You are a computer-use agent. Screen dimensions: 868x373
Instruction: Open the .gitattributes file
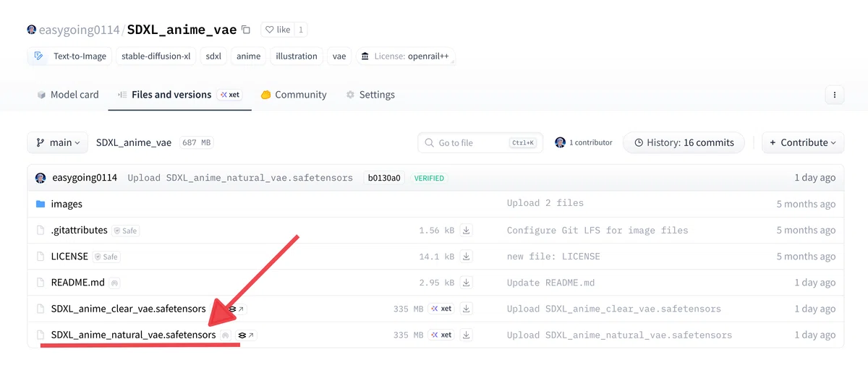pyautogui.click(x=79, y=231)
